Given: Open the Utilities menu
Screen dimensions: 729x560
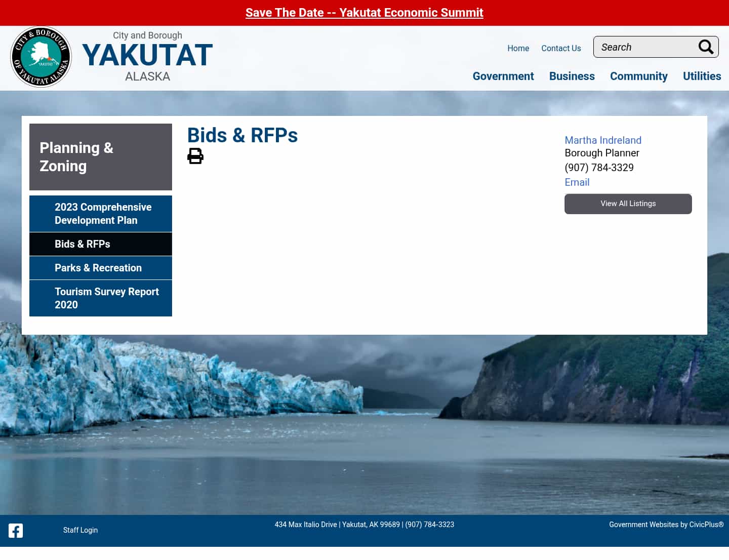Looking at the screenshot, I should 702,76.
